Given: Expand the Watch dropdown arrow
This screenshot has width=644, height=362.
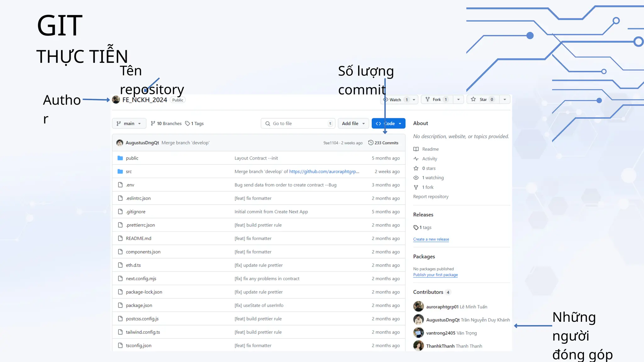Looking at the screenshot, I should (414, 100).
